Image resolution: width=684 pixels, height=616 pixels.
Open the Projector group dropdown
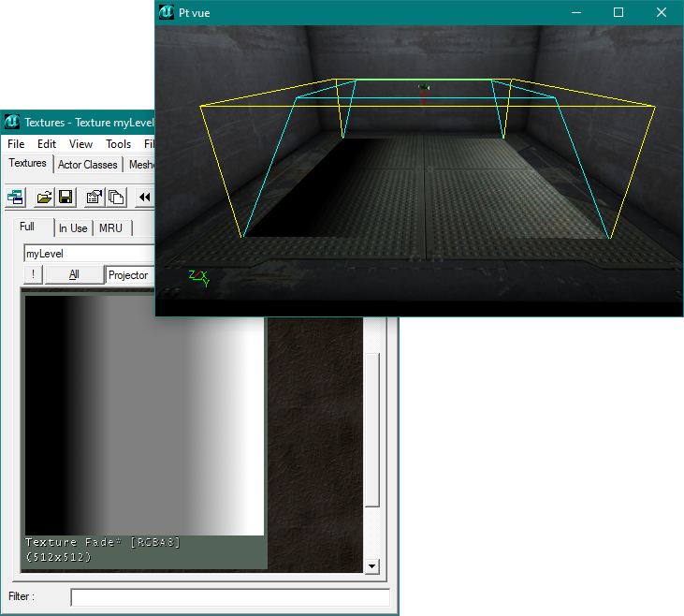point(129,274)
